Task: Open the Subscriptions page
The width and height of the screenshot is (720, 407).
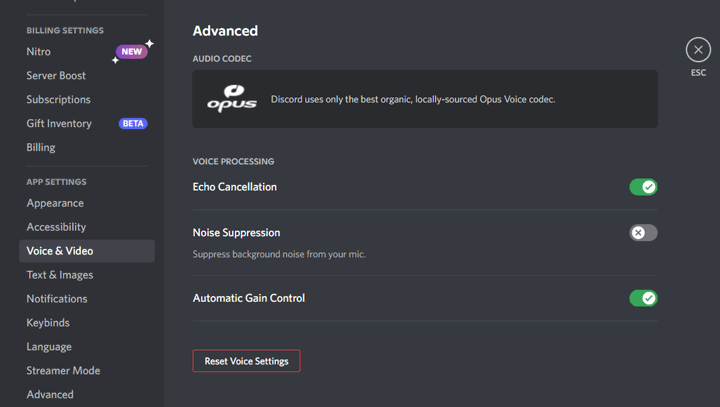Action: pyautogui.click(x=58, y=100)
